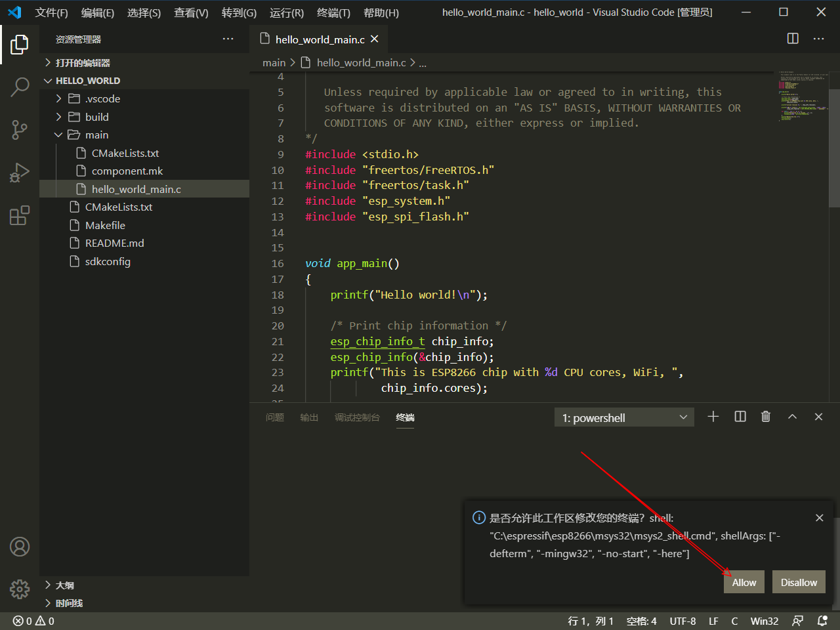Open the 帮助(H) menu
Image resolution: width=840 pixels, height=630 pixels.
point(381,12)
